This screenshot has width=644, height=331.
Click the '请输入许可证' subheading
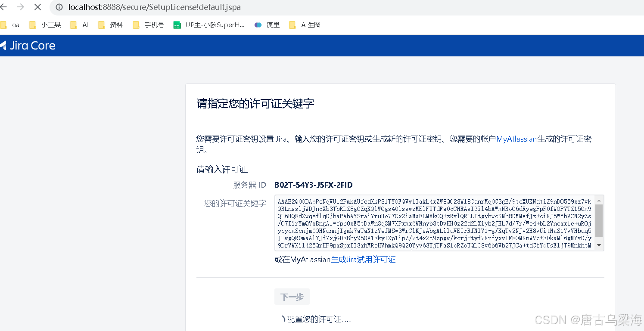click(222, 169)
